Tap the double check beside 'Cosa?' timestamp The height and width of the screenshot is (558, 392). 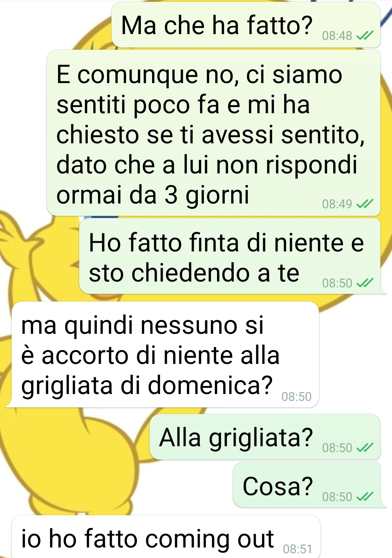[x=365, y=497]
